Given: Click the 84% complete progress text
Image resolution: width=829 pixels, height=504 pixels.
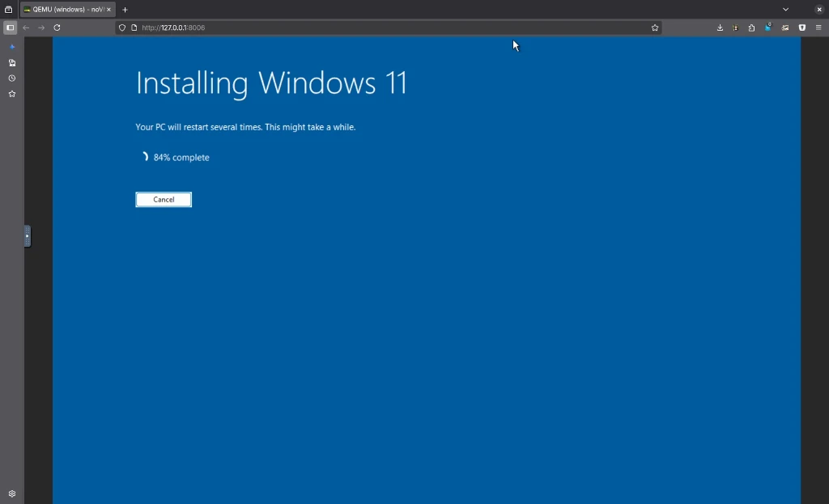Looking at the screenshot, I should click(x=181, y=158).
